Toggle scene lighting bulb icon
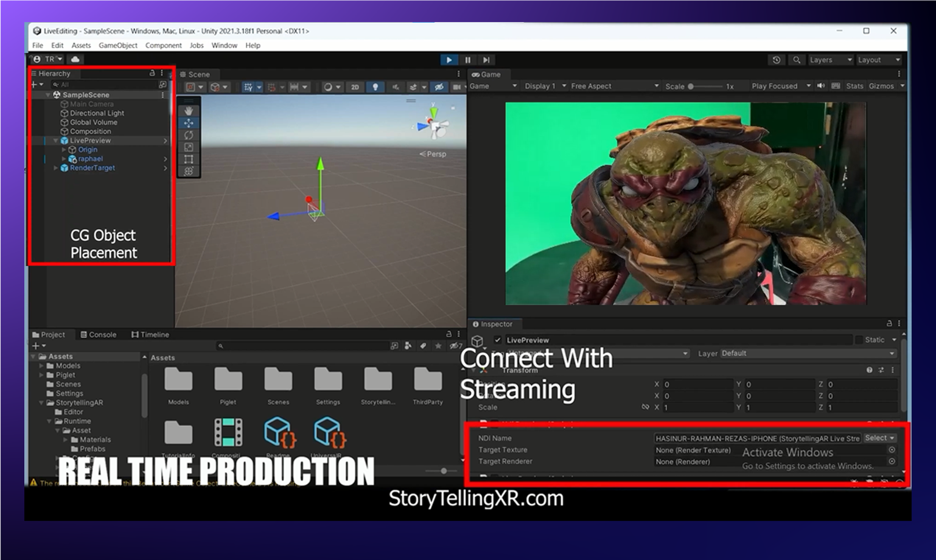Screen dimensions: 936x560 tap(375, 87)
